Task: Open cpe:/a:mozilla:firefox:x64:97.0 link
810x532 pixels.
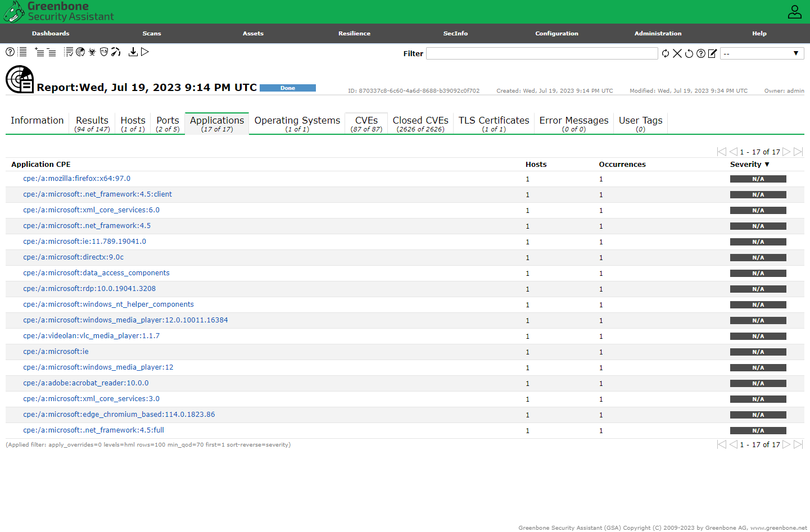Action: coord(76,179)
